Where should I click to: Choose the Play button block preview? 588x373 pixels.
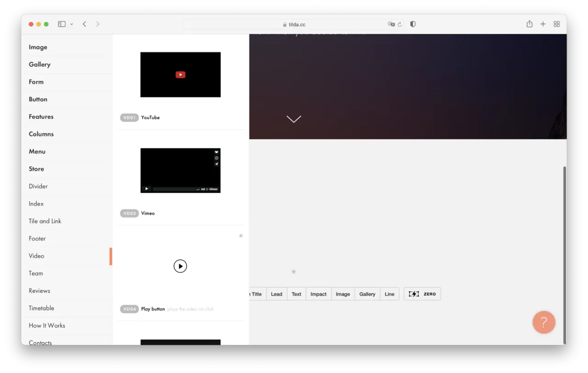pyautogui.click(x=181, y=266)
